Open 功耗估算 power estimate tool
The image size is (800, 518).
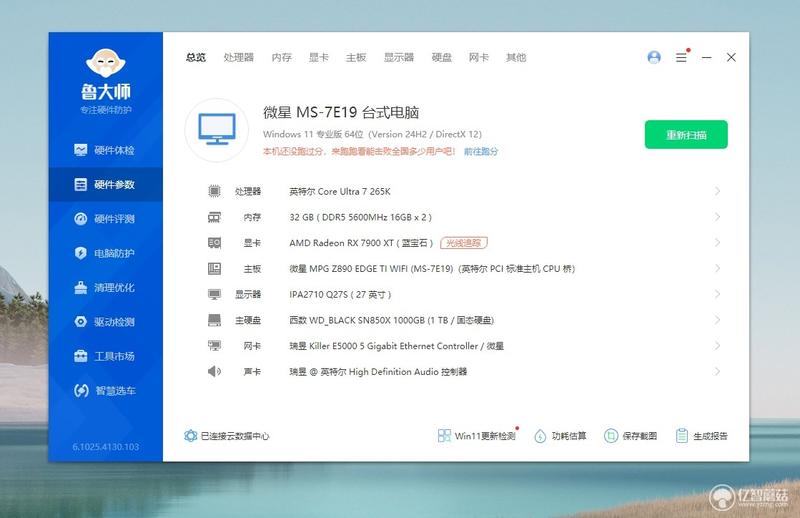tap(560, 436)
